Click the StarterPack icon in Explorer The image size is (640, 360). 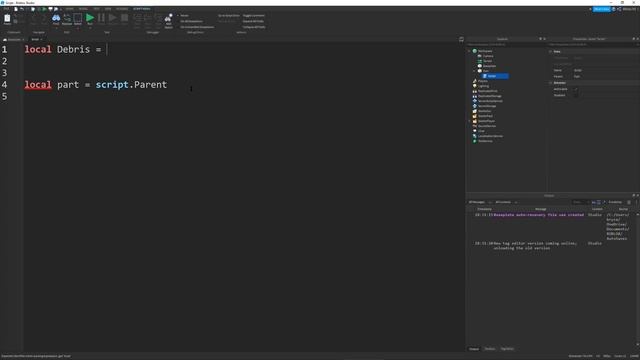(x=475, y=116)
